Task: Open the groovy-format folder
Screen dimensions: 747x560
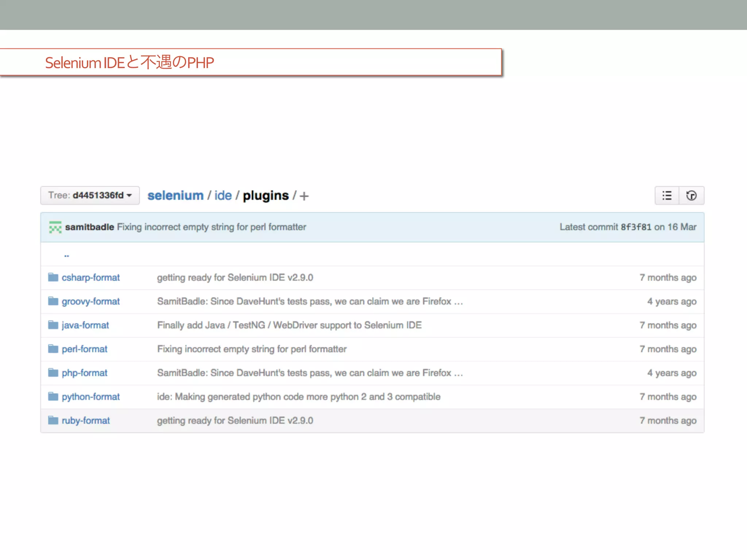Action: (90, 302)
